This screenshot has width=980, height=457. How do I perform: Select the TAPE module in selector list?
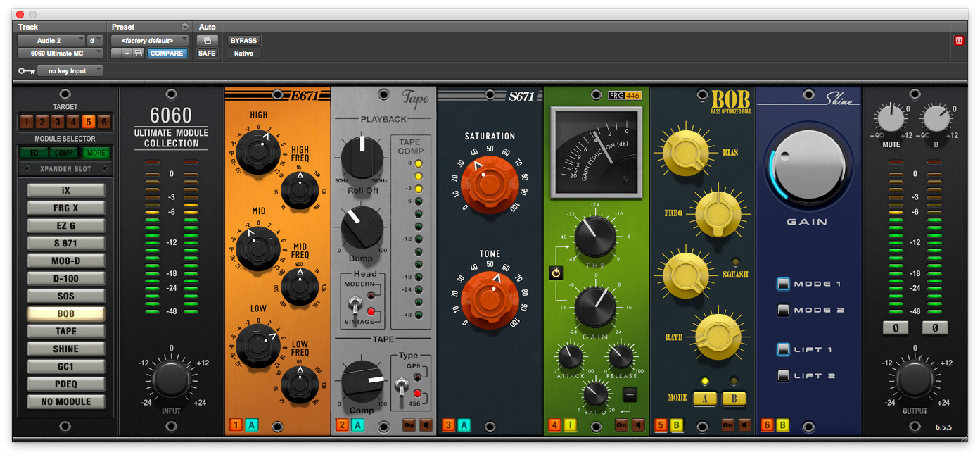[x=66, y=331]
